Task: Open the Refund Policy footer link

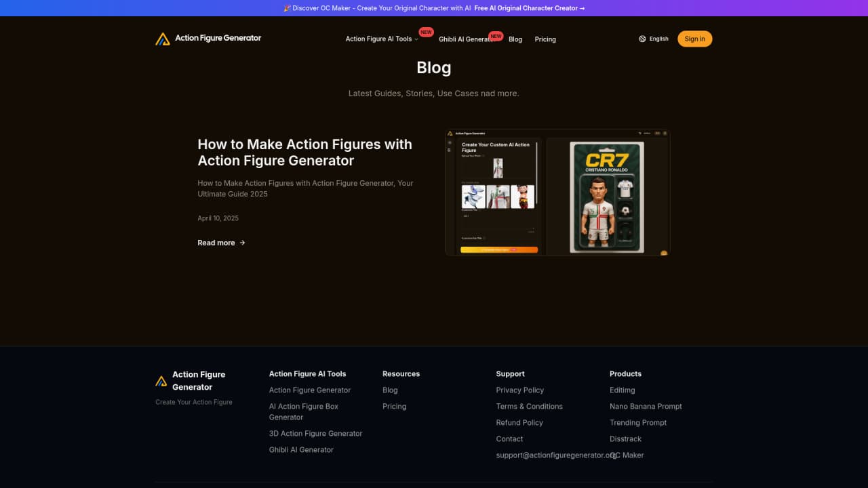Action: pos(519,423)
